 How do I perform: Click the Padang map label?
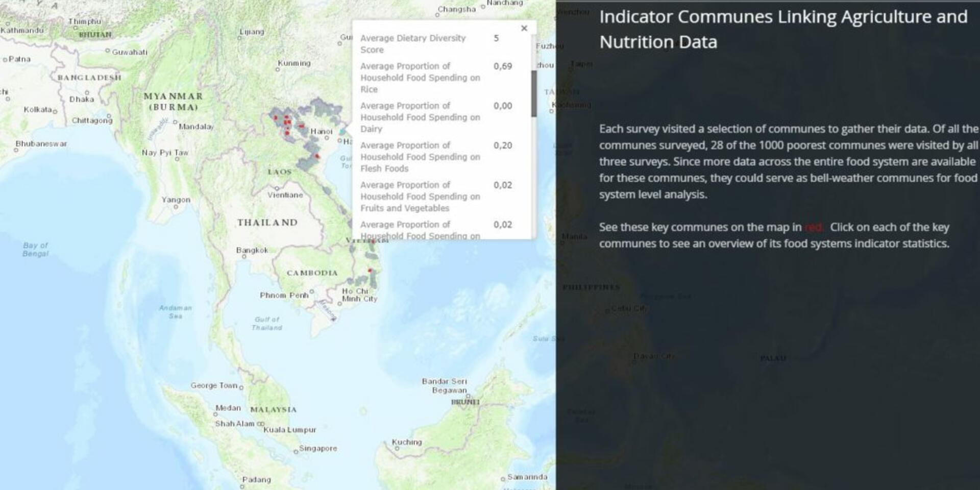click(x=256, y=479)
